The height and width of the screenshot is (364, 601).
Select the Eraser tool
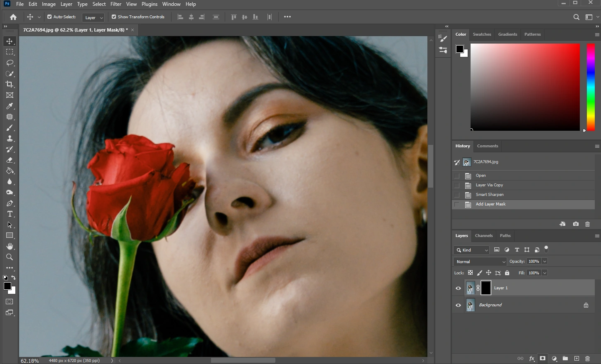pyautogui.click(x=10, y=160)
